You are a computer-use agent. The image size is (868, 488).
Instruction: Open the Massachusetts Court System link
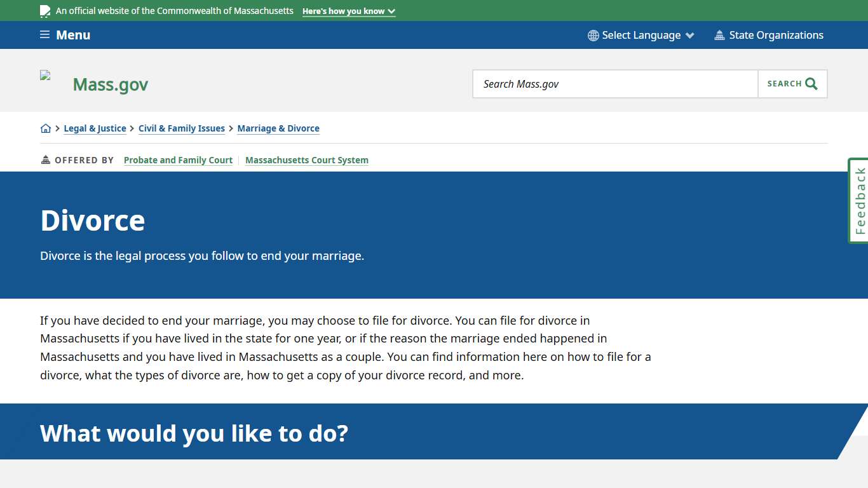coord(307,160)
